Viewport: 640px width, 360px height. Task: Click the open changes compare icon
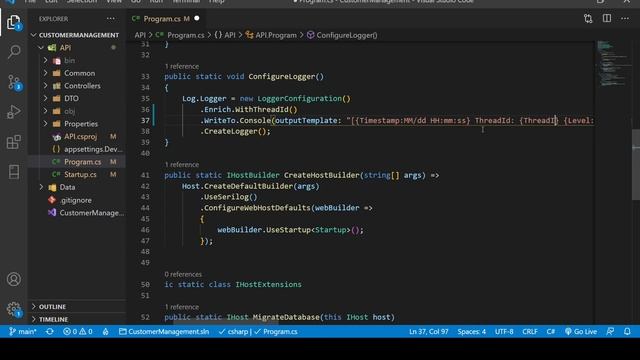click(588, 19)
